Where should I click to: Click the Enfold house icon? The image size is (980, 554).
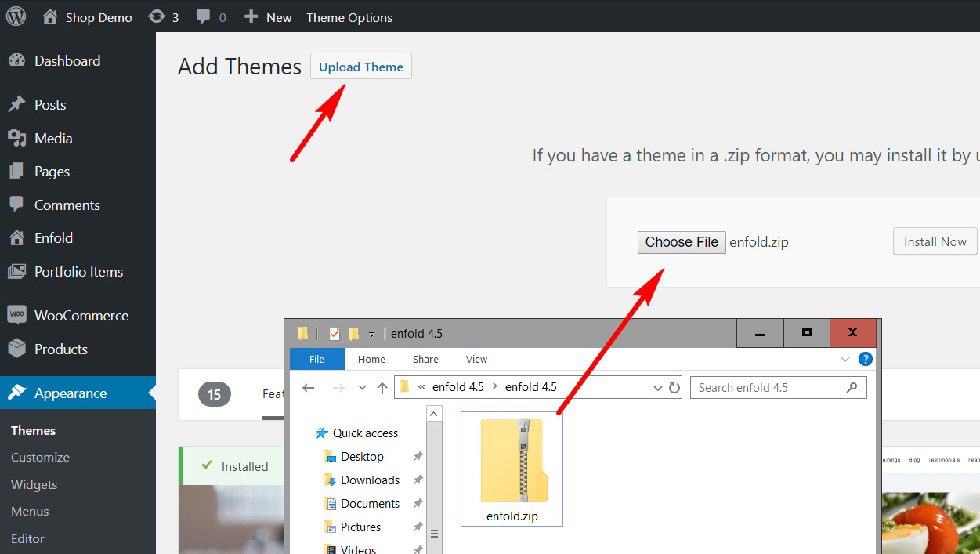pyautogui.click(x=16, y=237)
